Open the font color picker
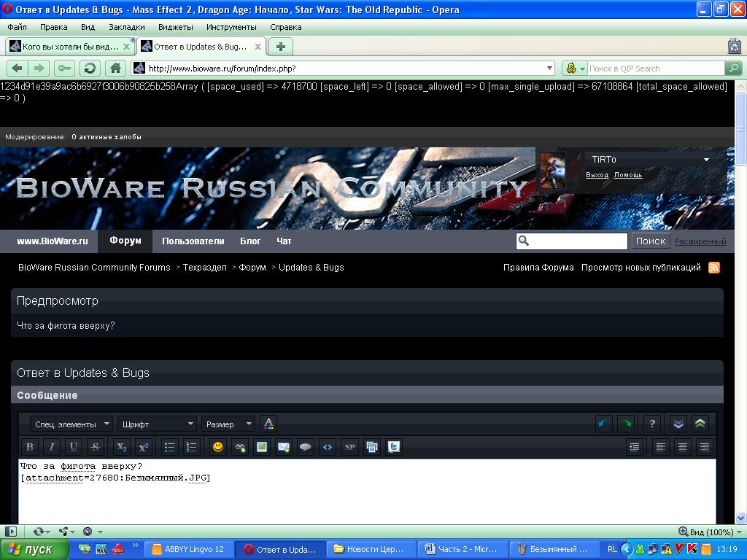The width and height of the screenshot is (747, 560). pos(268,424)
